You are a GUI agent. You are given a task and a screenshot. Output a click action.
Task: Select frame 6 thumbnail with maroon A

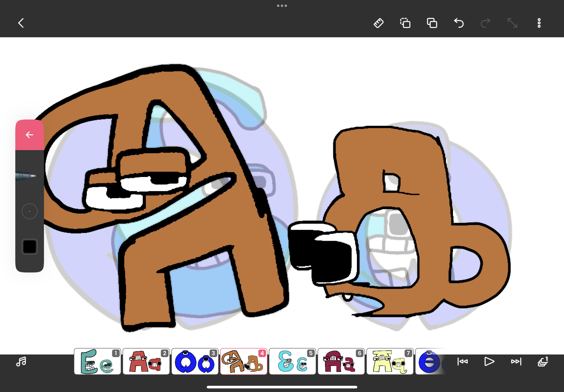coord(341,361)
